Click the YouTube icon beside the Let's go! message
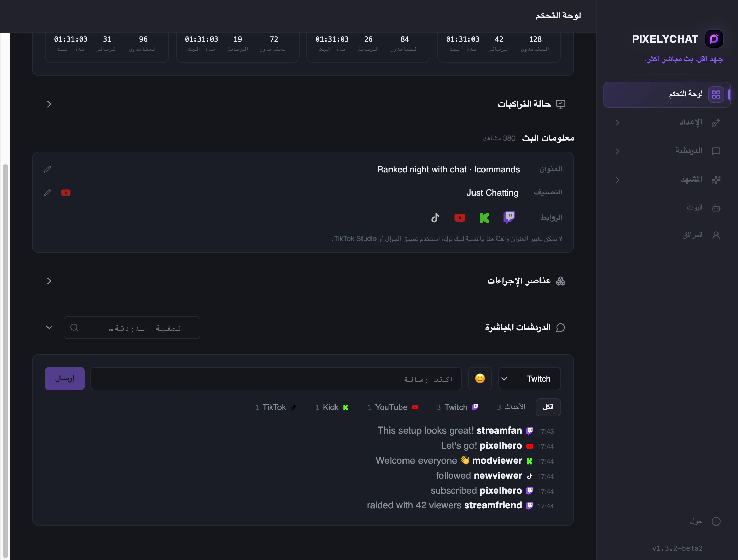Image resolution: width=738 pixels, height=560 pixels. click(x=530, y=446)
